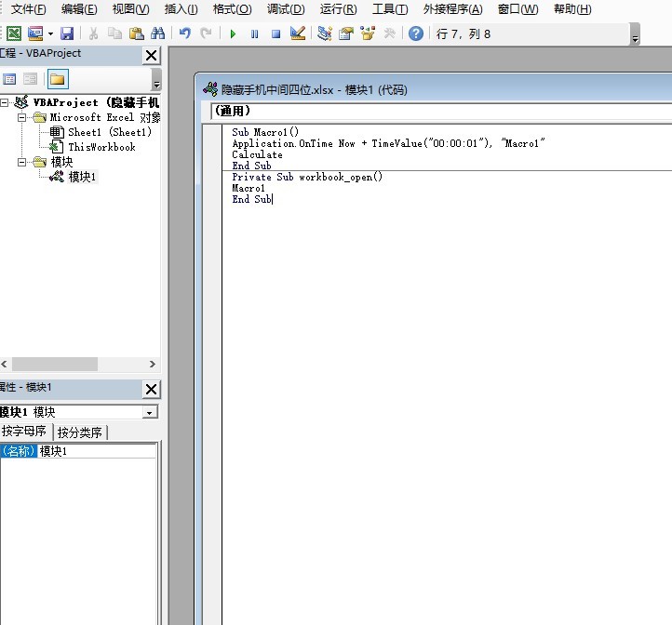Select Microsoft Excel 对象 folder in tree
The image size is (672, 625).
coord(104,117)
